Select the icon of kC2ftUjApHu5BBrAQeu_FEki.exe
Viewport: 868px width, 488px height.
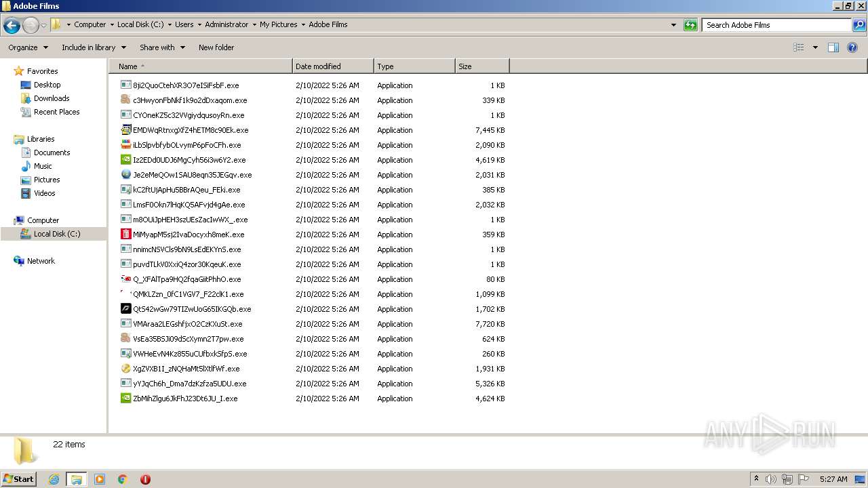pyautogui.click(x=125, y=190)
